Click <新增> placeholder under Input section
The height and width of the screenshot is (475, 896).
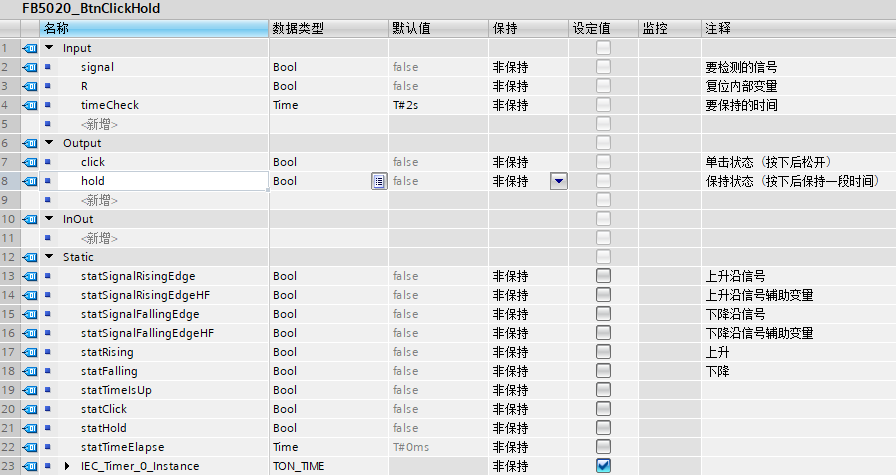tap(99, 124)
